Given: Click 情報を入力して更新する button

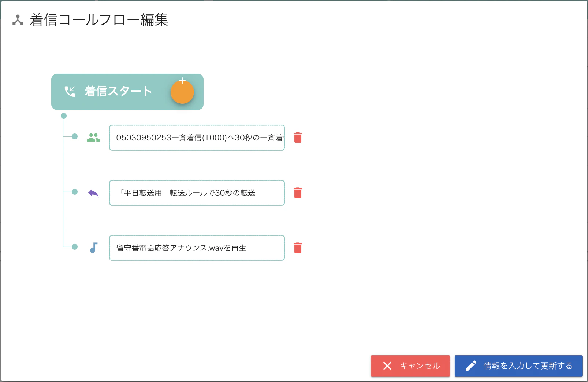Looking at the screenshot, I should 518,366.
